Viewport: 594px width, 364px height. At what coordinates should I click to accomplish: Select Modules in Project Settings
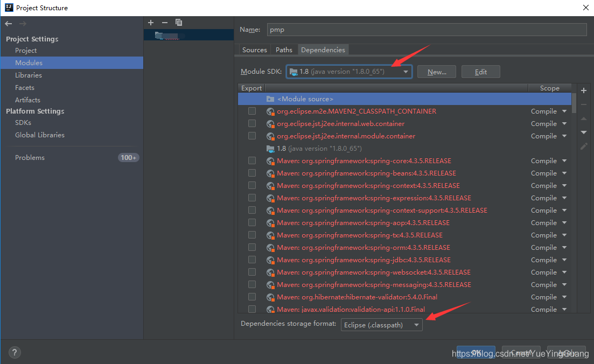click(x=72, y=63)
